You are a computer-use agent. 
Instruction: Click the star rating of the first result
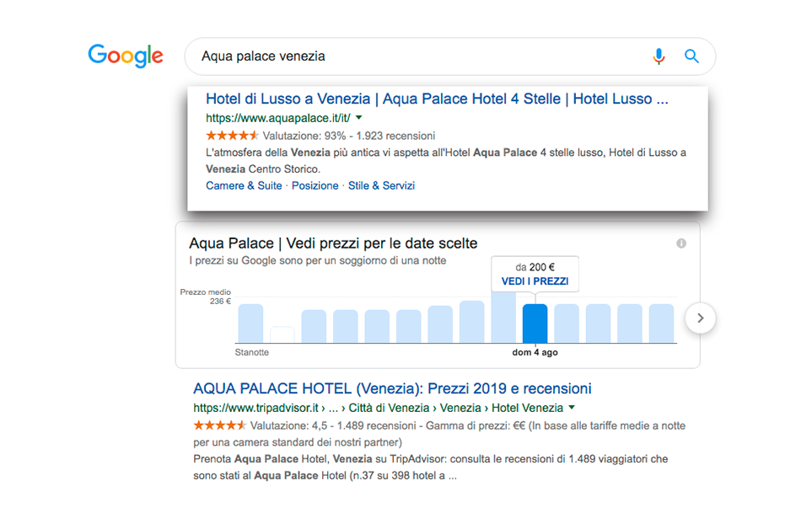click(232, 136)
